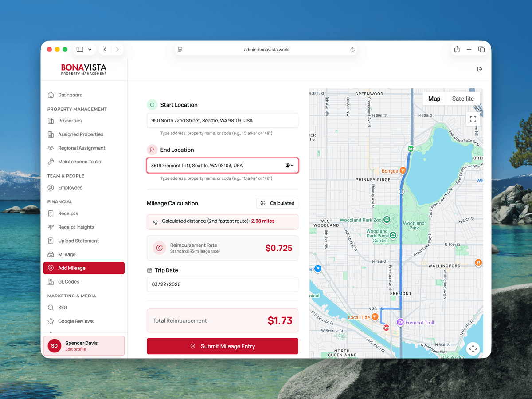The height and width of the screenshot is (399, 532).
Task: Submit the mileage entry
Action: [x=222, y=346]
